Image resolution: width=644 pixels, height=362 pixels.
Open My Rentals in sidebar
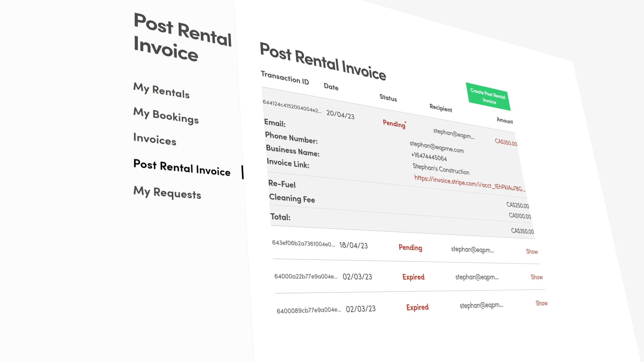(x=161, y=90)
